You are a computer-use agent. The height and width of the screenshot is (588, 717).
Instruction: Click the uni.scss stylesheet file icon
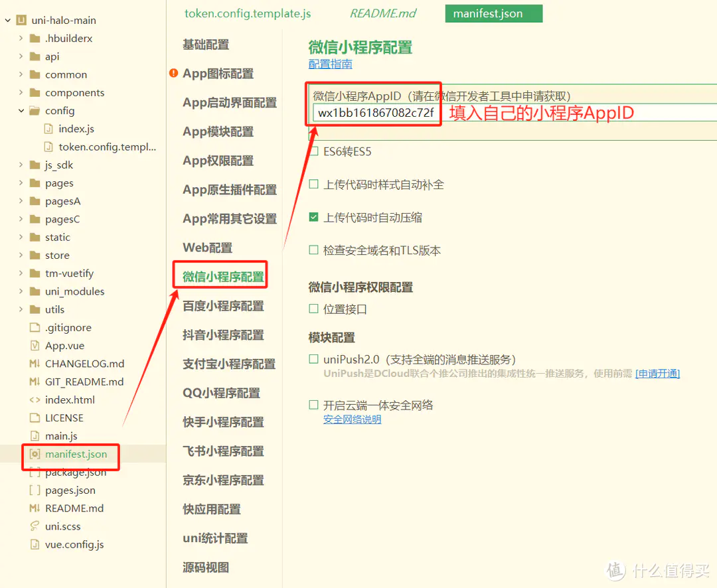tap(35, 526)
